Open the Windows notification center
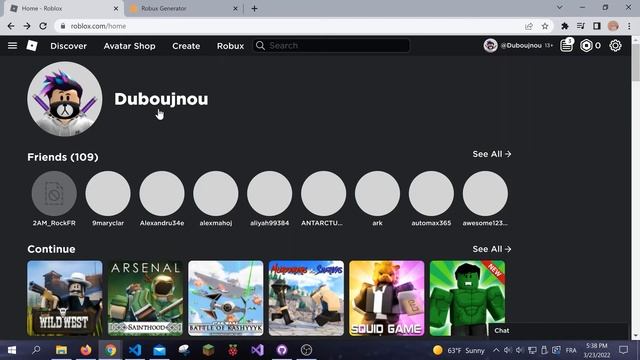Image resolution: width=640 pixels, height=360 pixels. (623, 350)
